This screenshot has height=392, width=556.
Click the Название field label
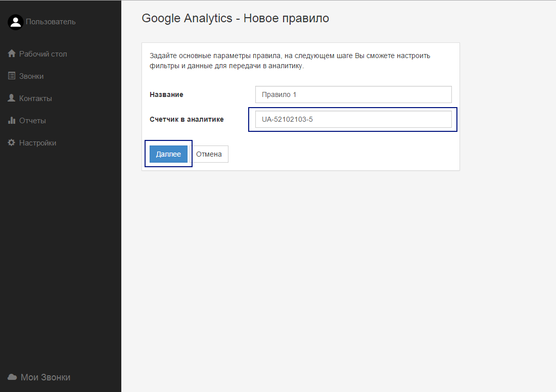[166, 94]
